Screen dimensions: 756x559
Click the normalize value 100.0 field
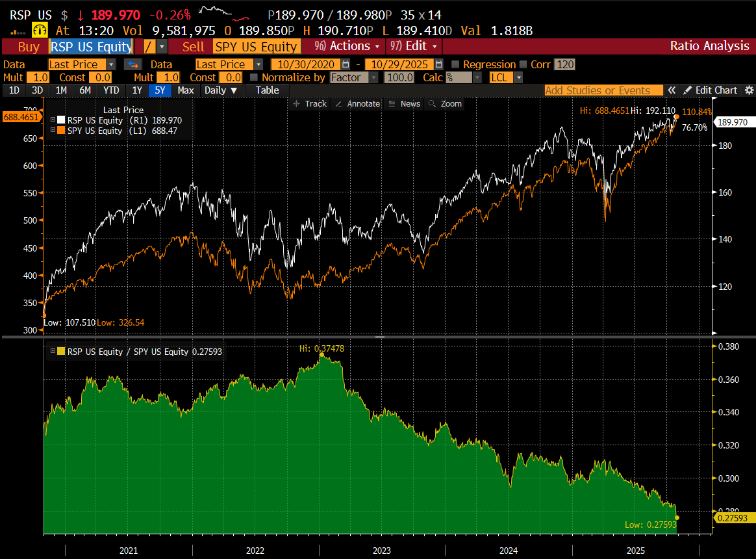(x=399, y=77)
